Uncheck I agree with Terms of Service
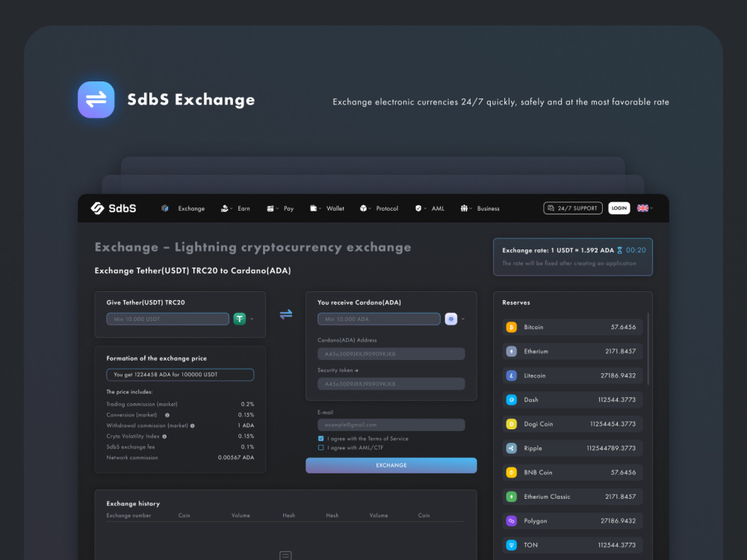Screen dimensions: 747x560 [x=320, y=438]
